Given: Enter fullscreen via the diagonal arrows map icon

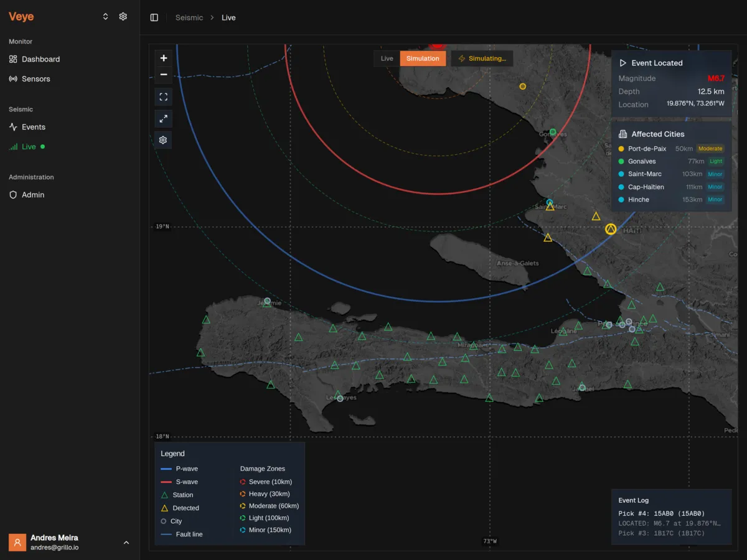Looking at the screenshot, I should 163,118.
